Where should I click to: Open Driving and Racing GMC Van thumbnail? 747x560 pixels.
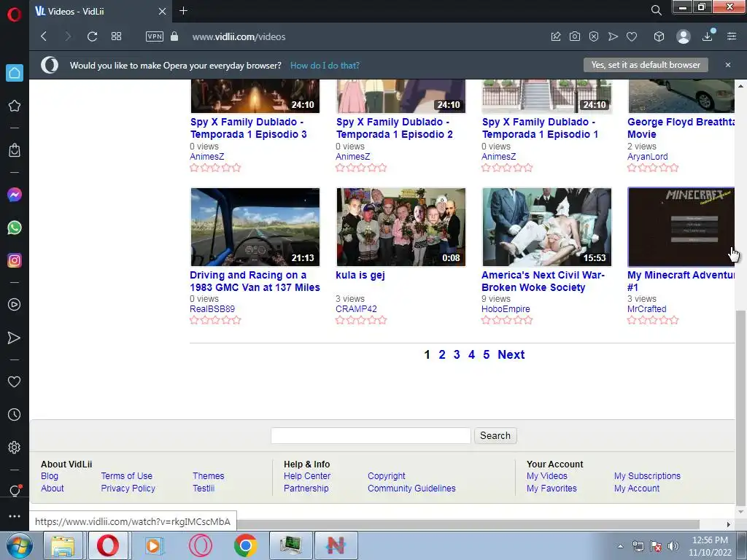(x=255, y=227)
